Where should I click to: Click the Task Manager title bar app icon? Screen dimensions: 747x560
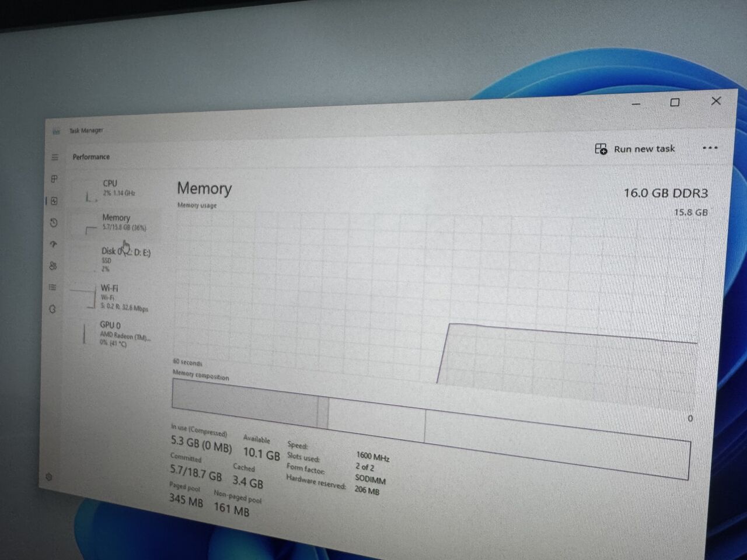(x=56, y=131)
